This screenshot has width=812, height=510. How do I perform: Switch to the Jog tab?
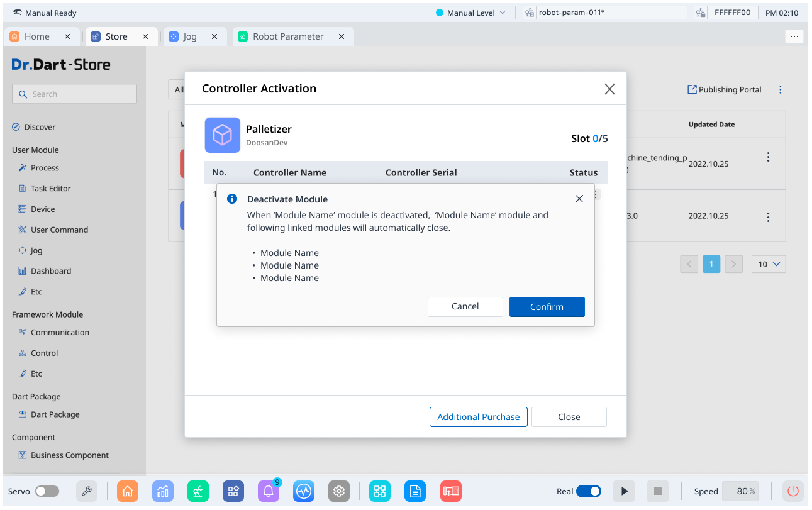[x=189, y=36]
